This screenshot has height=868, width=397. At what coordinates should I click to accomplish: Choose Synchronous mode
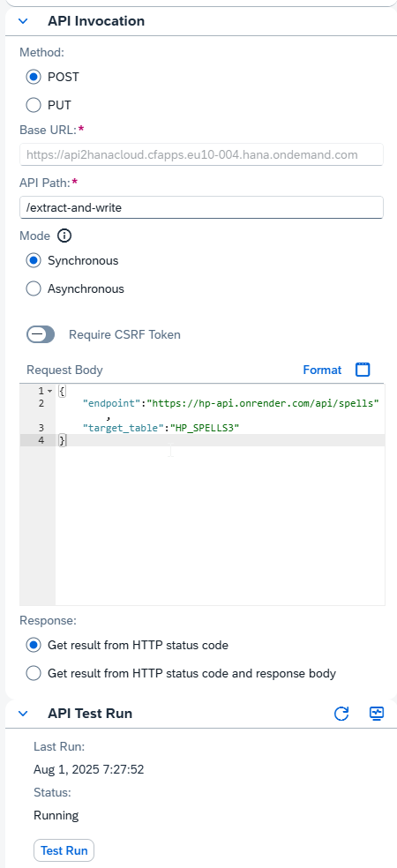[x=34, y=260]
